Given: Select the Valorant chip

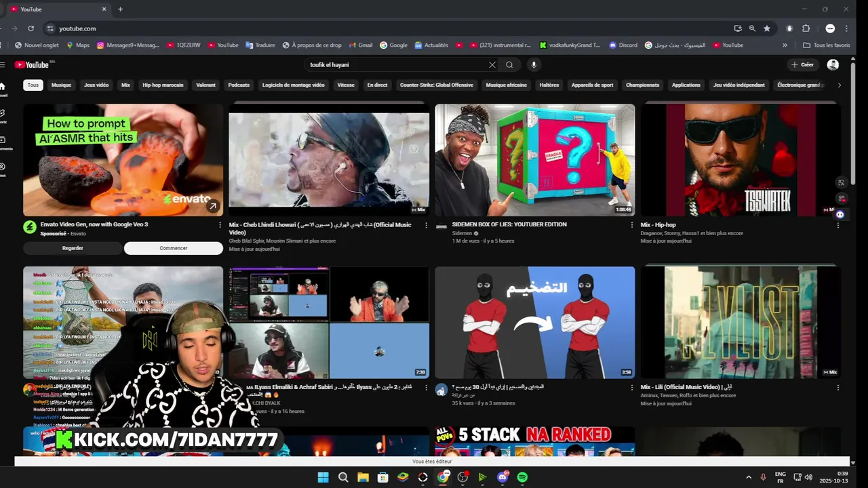Looking at the screenshot, I should click(x=205, y=85).
